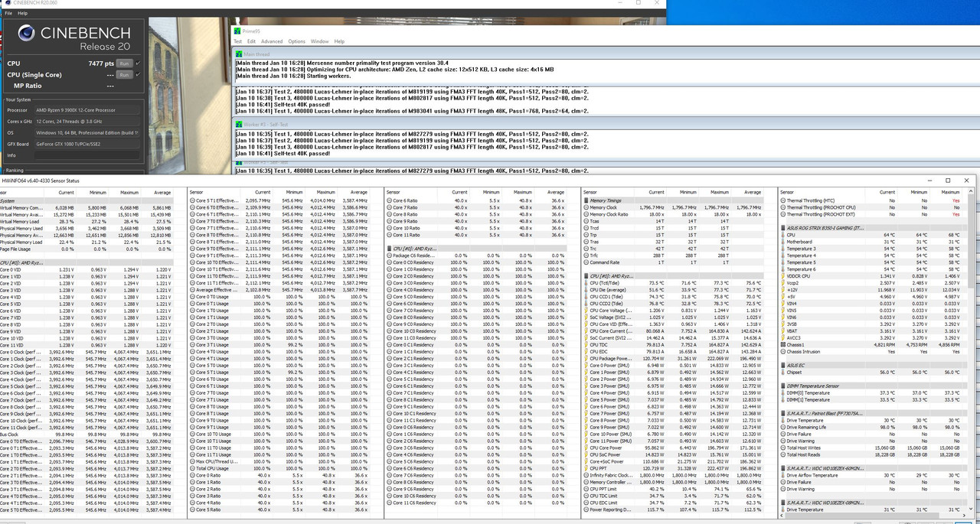Click the Thermal Throttling (HTC) sensor icon
The height and width of the screenshot is (524, 980).
pos(783,200)
